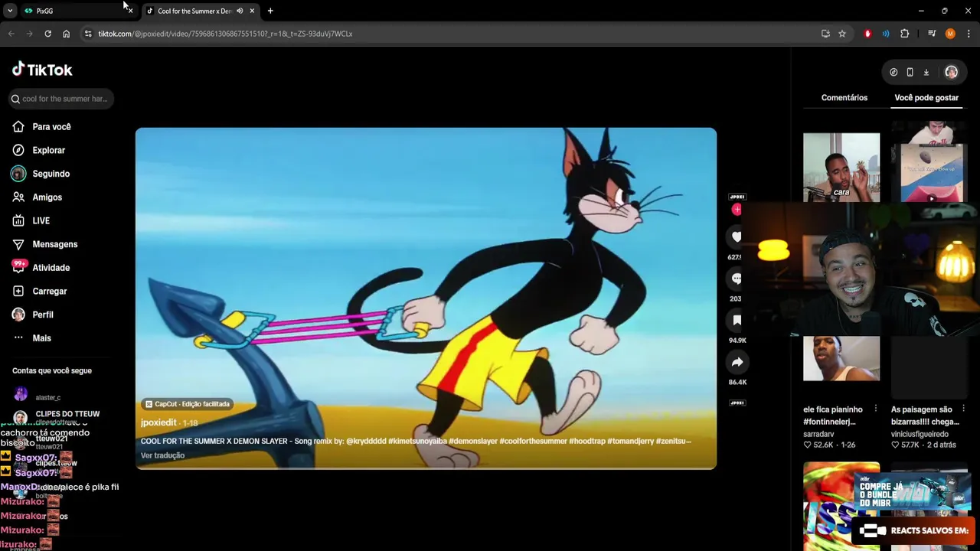Switch to the Comentários tab
The image size is (980, 551).
click(x=844, y=98)
